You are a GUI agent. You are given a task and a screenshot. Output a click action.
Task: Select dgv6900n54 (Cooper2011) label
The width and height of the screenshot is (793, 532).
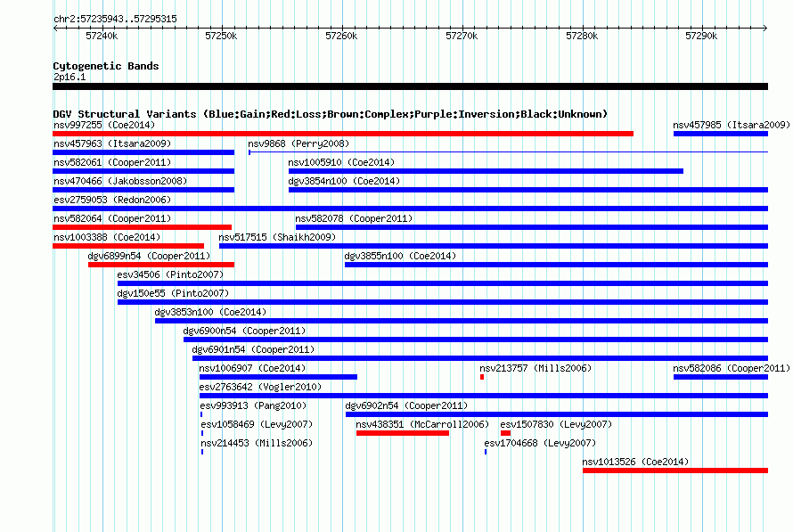tap(244, 331)
